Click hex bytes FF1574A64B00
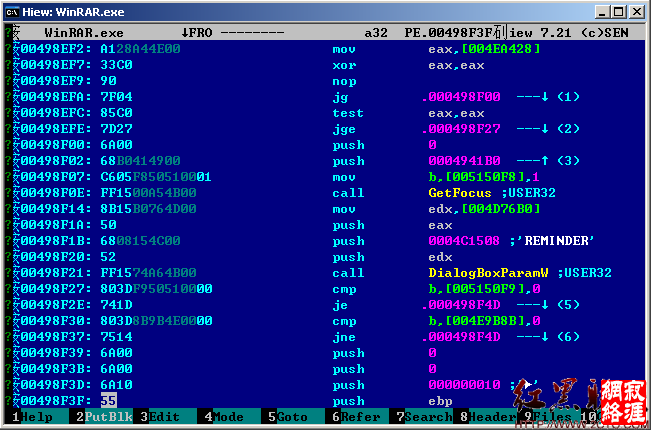 [x=148, y=273]
